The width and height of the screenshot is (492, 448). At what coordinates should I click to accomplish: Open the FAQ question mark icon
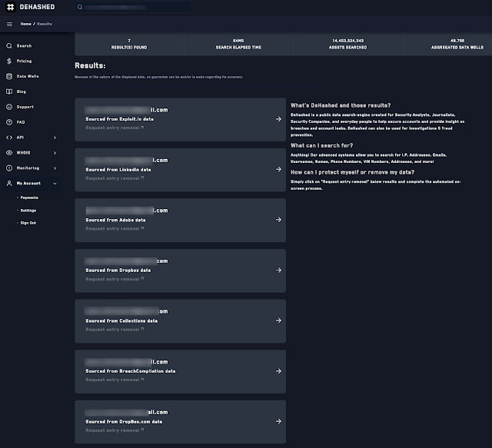tap(9, 122)
